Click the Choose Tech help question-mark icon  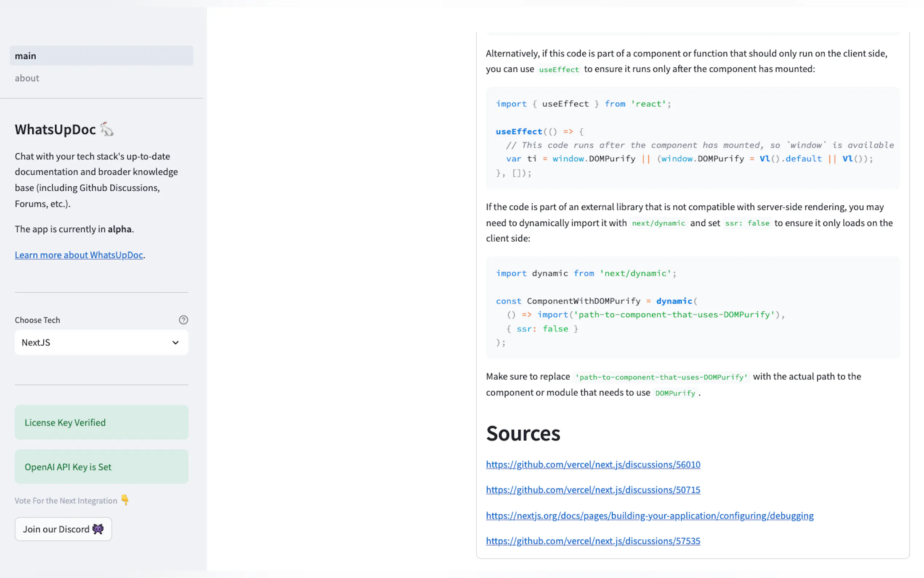point(183,320)
